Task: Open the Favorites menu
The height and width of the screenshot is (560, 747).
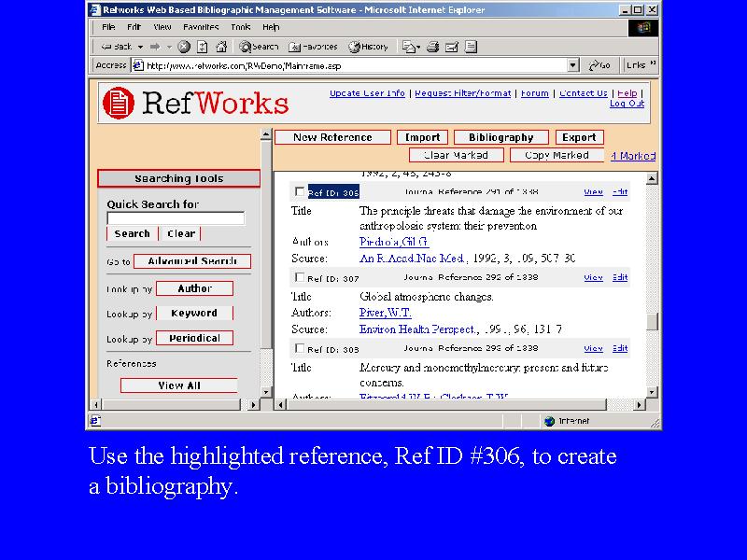Action: (201, 27)
